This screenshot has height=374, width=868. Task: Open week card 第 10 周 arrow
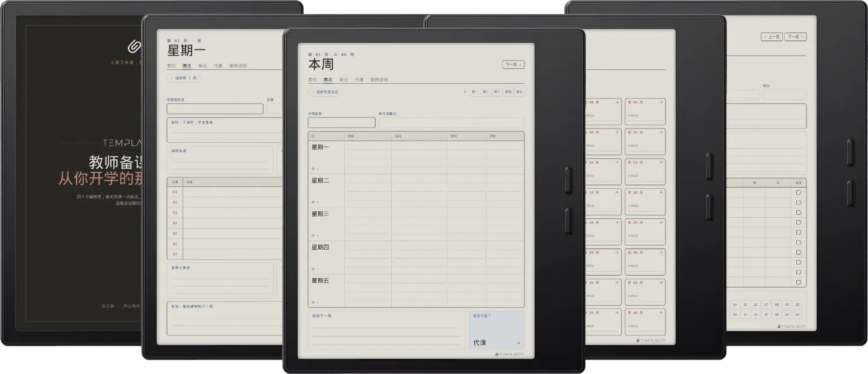coord(661,132)
